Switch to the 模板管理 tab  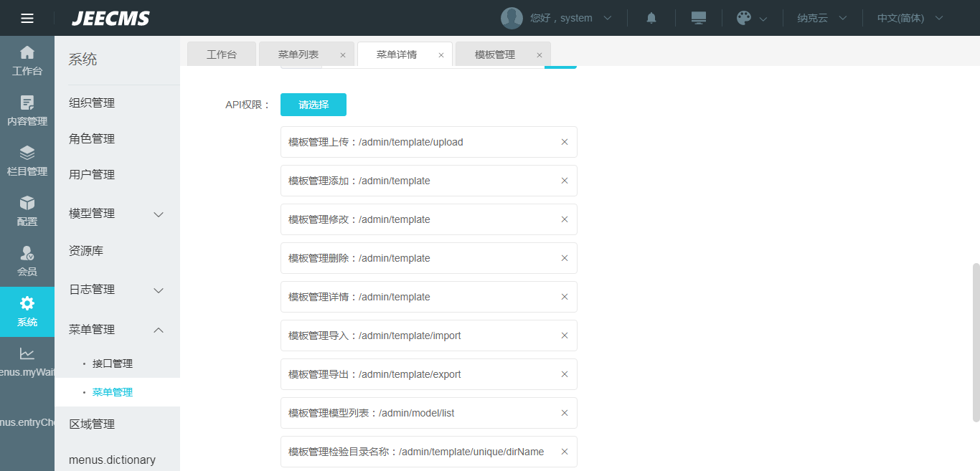tap(495, 54)
